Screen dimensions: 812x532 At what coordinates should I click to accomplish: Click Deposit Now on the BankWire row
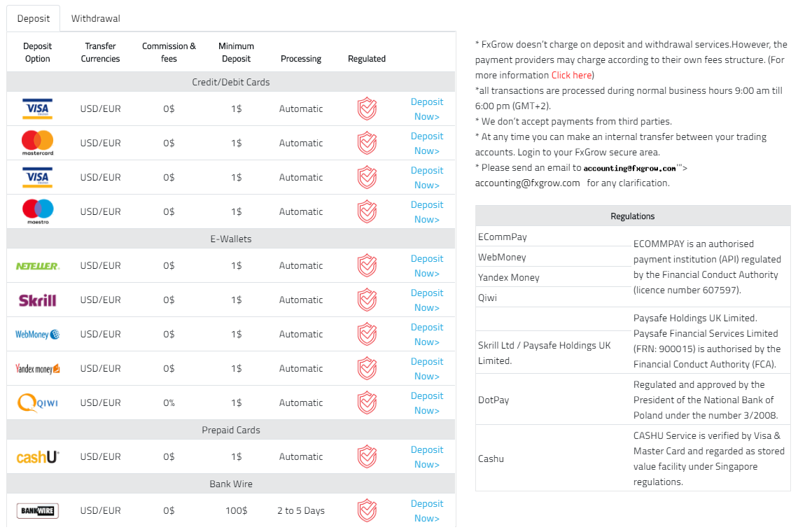(427, 510)
